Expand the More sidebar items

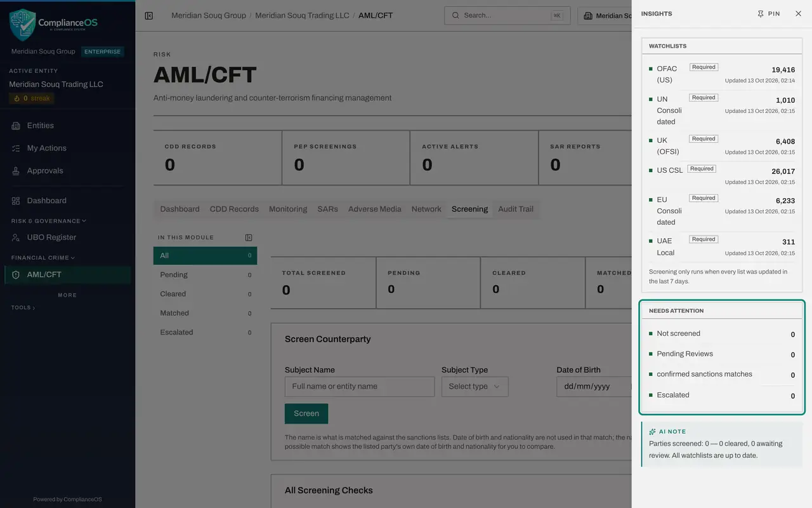point(67,295)
